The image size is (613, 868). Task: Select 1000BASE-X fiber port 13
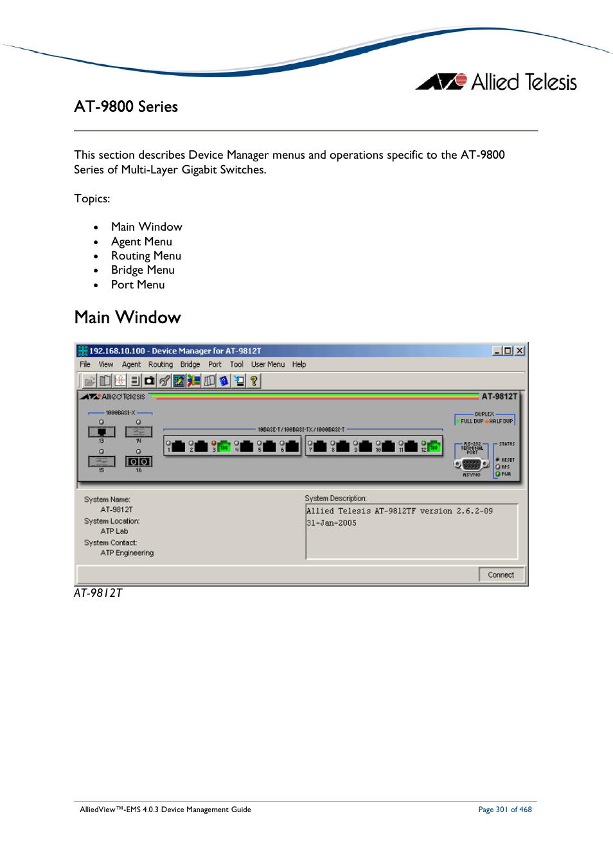coord(102,432)
